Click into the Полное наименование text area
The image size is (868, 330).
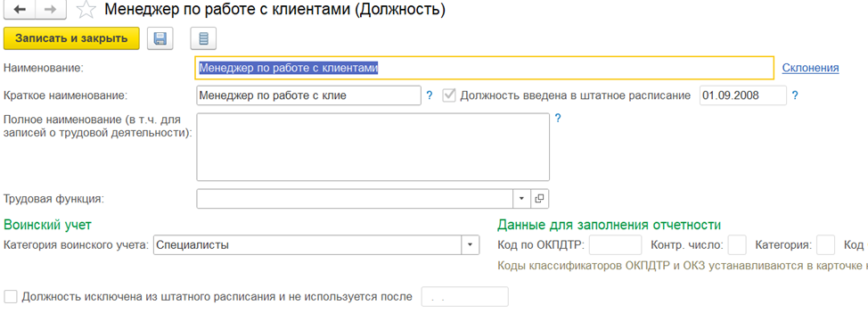click(x=373, y=147)
